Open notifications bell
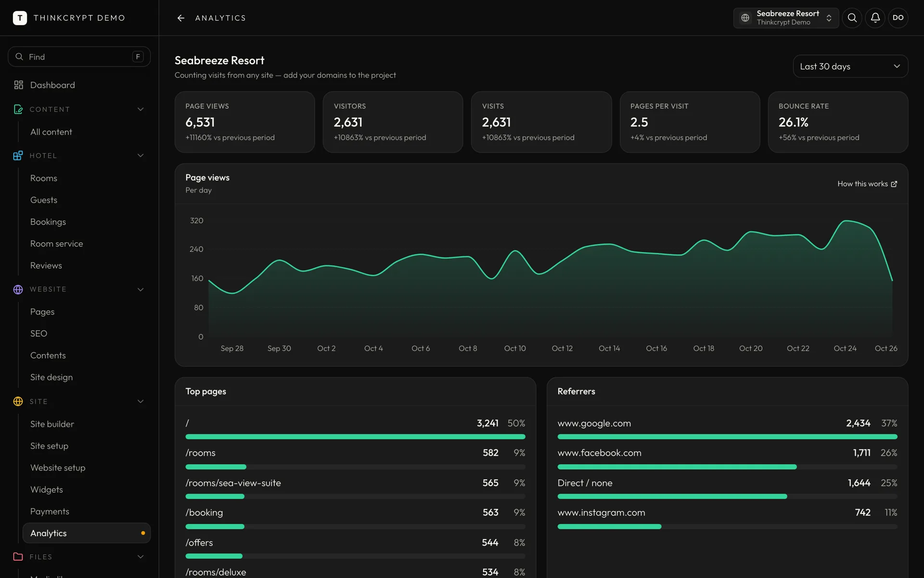The width and height of the screenshot is (924, 578). click(875, 18)
